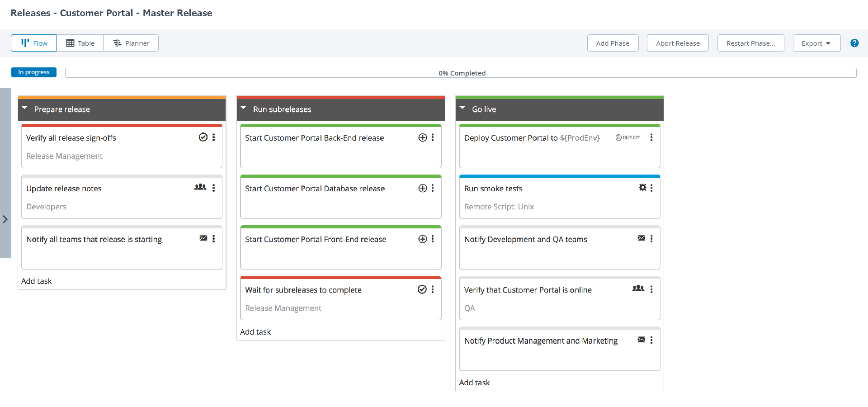Click the gate icon on Wait for subreleases task
The height and width of the screenshot is (407, 868).
[x=422, y=289]
